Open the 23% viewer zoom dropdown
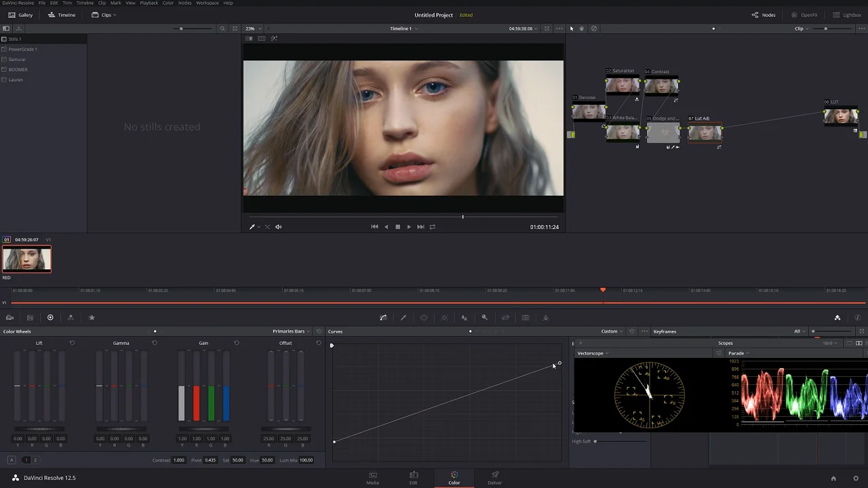Viewport: 868px width, 488px height. coord(254,28)
